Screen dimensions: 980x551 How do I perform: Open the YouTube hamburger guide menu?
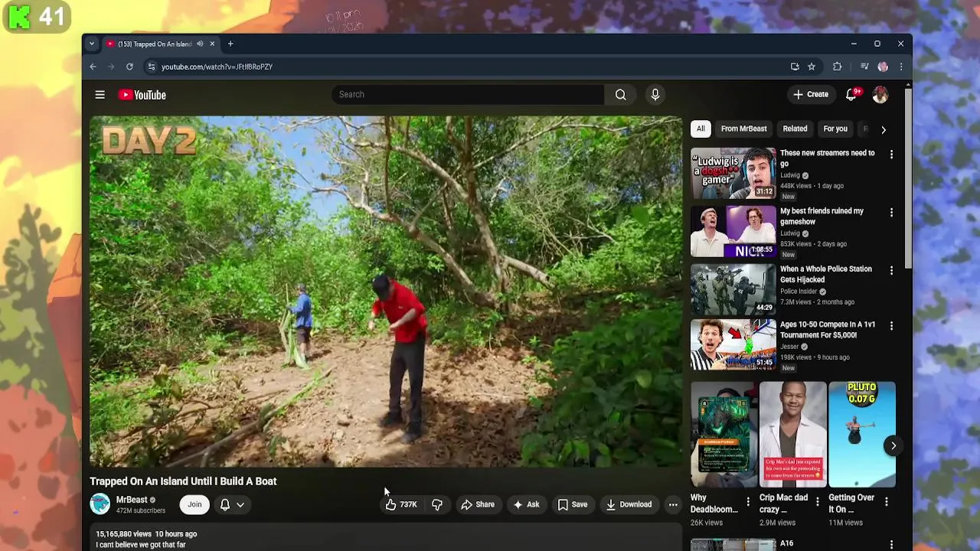coord(100,95)
